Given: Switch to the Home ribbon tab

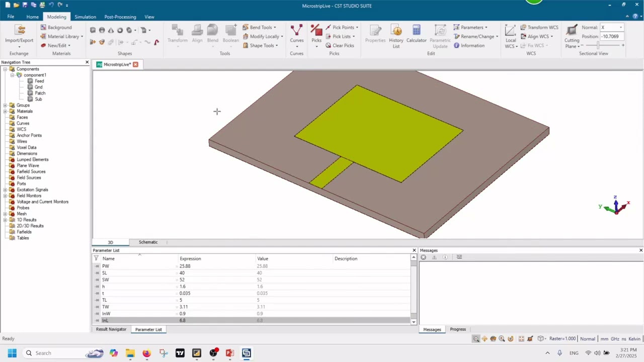Looking at the screenshot, I should [x=32, y=17].
